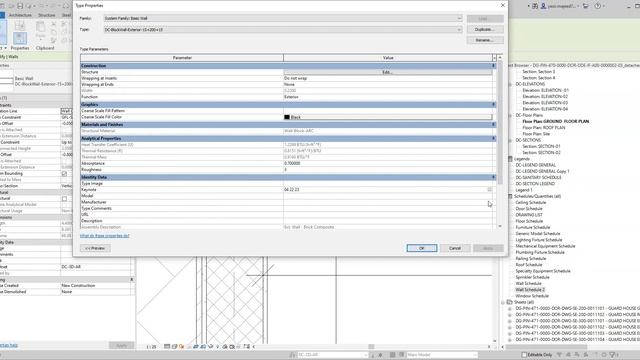Toggle the Structural checkbox in Properties palette

point(64,198)
